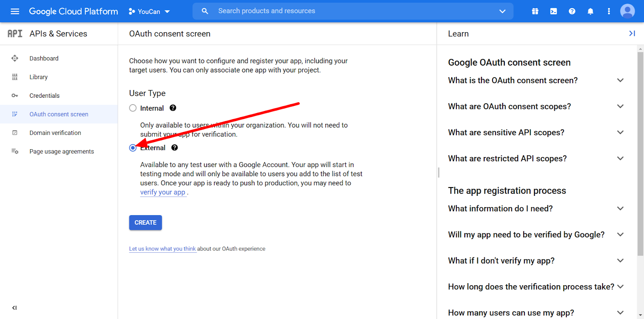Open the three-dot settings menu
Screen dimensions: 644x319
click(x=609, y=11)
